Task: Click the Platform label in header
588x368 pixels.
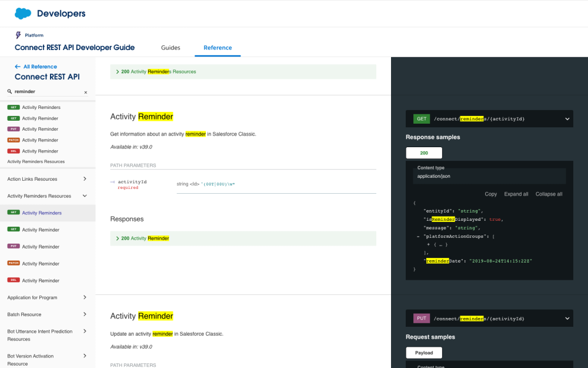Action: [x=34, y=35]
